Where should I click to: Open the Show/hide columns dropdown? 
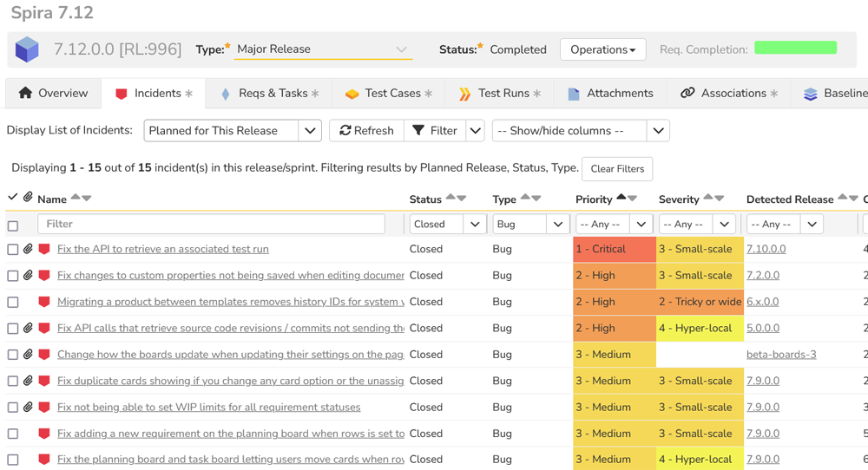click(581, 130)
